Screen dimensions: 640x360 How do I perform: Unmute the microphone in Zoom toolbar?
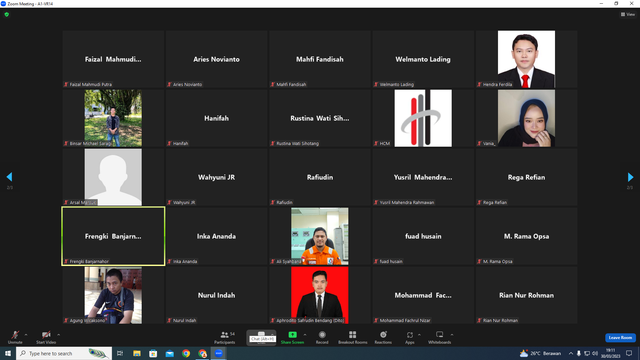click(x=15, y=337)
